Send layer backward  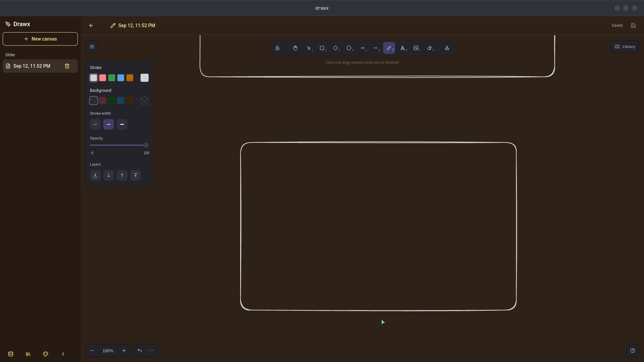(x=109, y=175)
